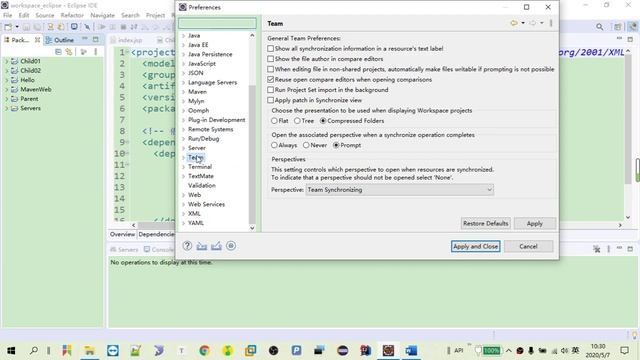Click the Eclipse icon in the taskbar

pos(388,350)
